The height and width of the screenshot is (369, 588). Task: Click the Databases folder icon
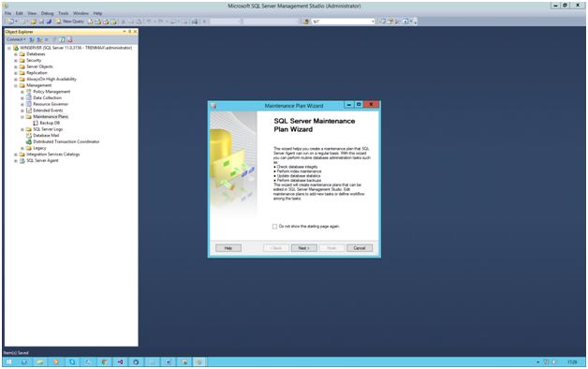(x=22, y=54)
